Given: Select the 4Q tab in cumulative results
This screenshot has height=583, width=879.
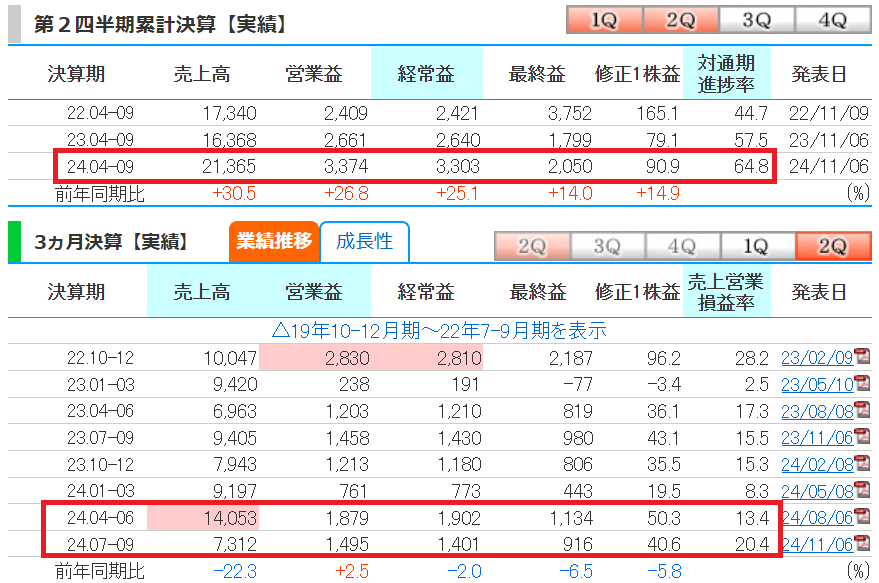Looking at the screenshot, I should pyautogui.click(x=833, y=20).
